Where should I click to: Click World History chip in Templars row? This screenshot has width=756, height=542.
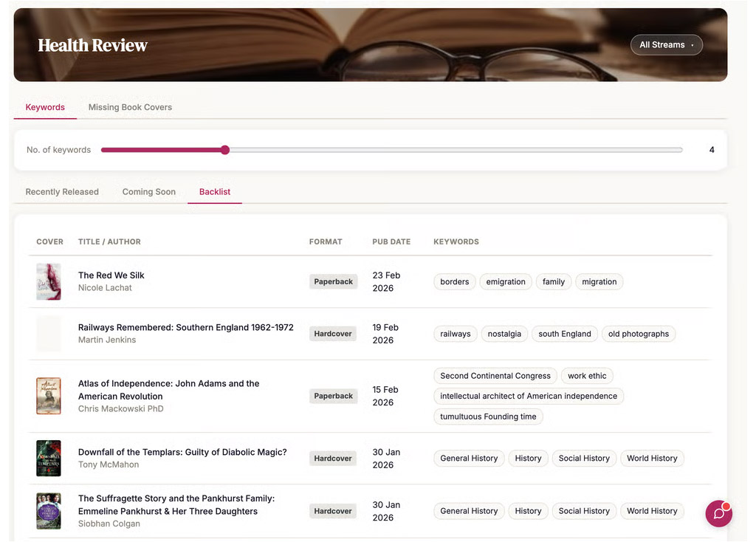pyautogui.click(x=652, y=458)
